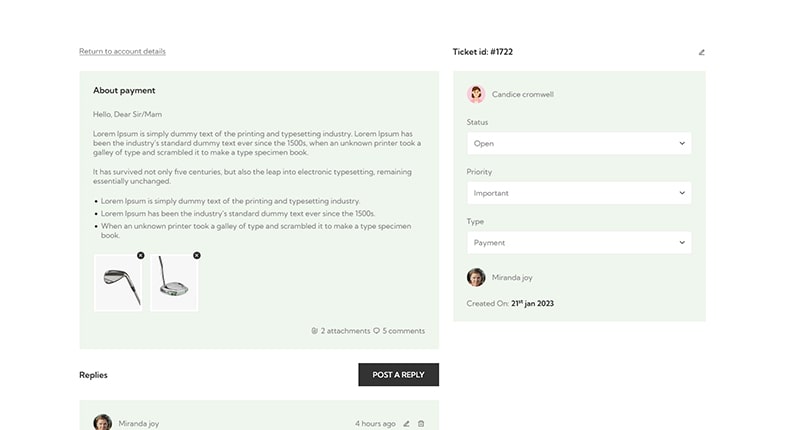Click Miranda joy's avatar in the reply

pyautogui.click(x=103, y=422)
